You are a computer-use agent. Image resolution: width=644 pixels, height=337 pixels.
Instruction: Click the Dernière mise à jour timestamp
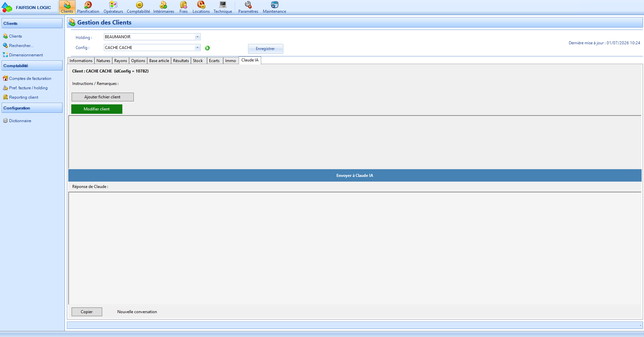coord(604,43)
